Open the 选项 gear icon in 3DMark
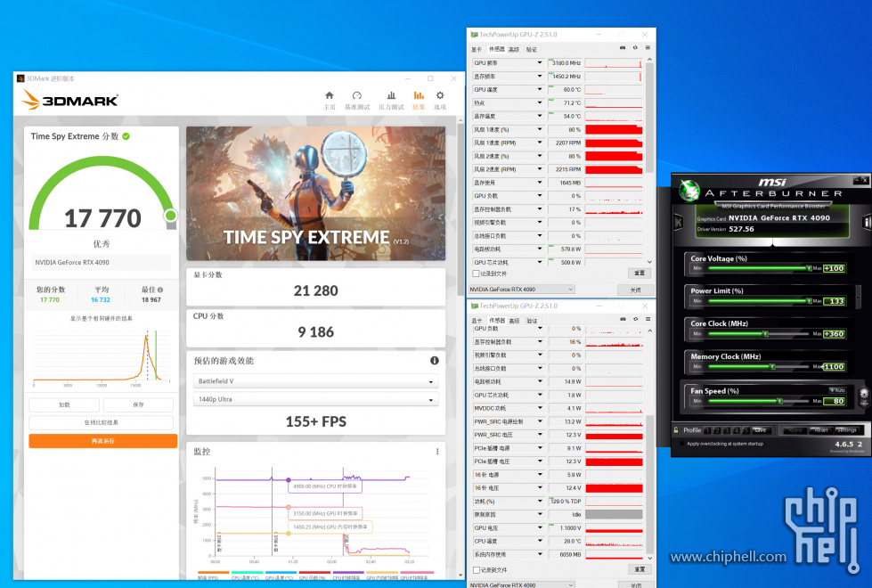 click(x=440, y=95)
